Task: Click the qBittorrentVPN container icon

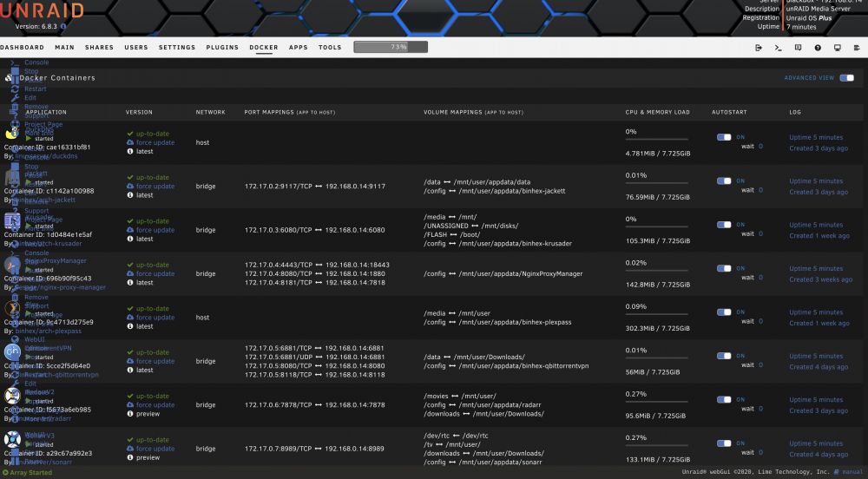Action: click(x=12, y=351)
